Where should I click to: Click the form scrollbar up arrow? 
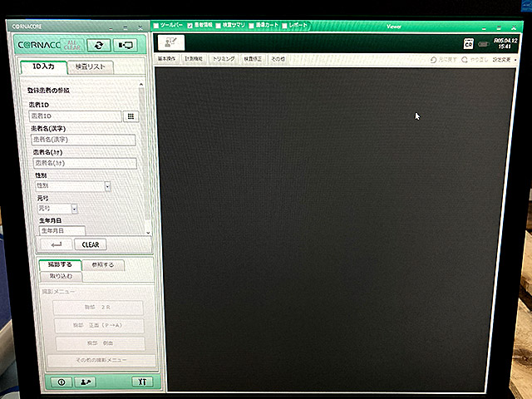[141, 85]
